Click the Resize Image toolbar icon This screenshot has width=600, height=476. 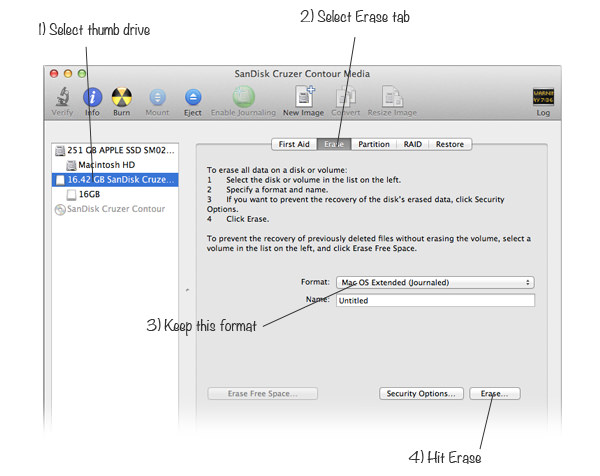(x=392, y=96)
